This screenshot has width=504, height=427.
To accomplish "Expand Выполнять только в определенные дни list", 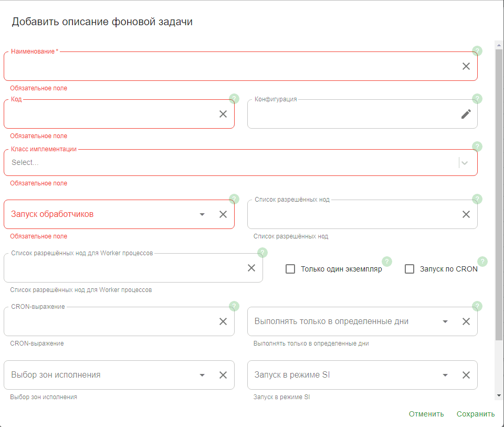I will pos(445,321).
